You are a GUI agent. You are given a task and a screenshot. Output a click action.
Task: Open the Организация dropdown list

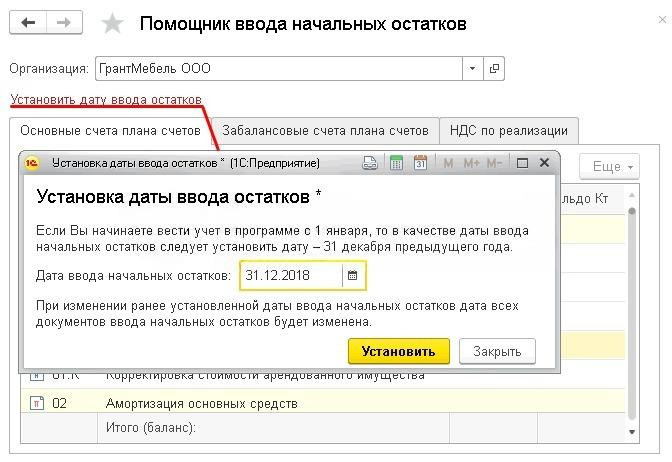point(472,69)
